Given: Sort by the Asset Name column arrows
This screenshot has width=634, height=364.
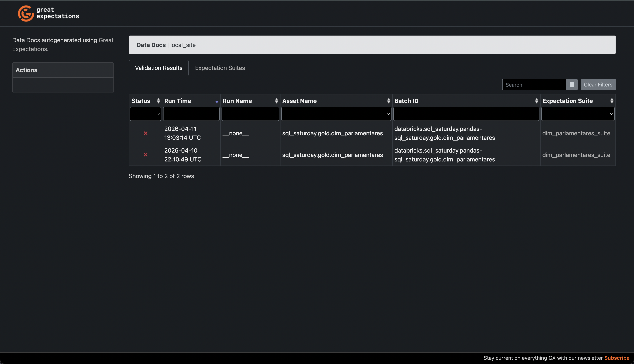Looking at the screenshot, I should tap(388, 101).
